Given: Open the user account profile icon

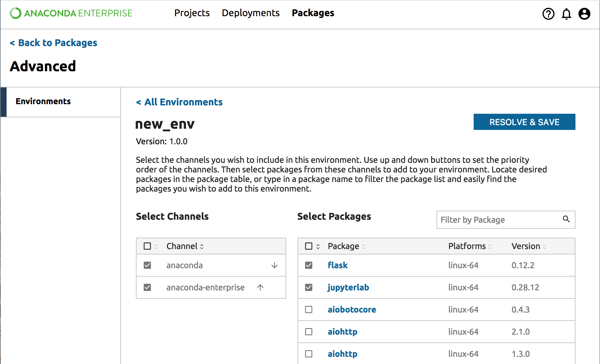Looking at the screenshot, I should tap(584, 14).
